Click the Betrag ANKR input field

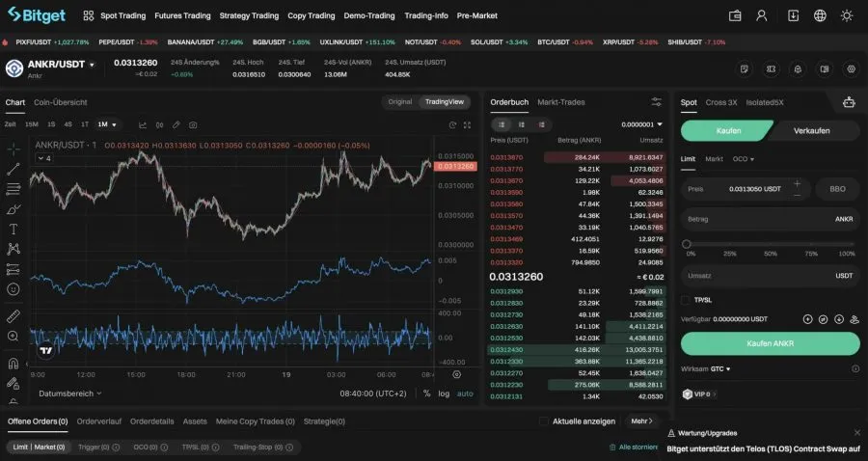tap(770, 219)
